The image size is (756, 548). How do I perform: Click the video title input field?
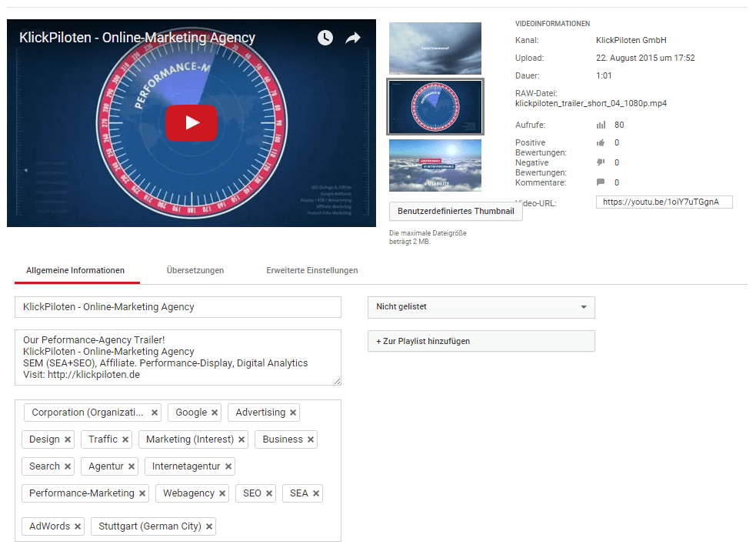pos(178,307)
